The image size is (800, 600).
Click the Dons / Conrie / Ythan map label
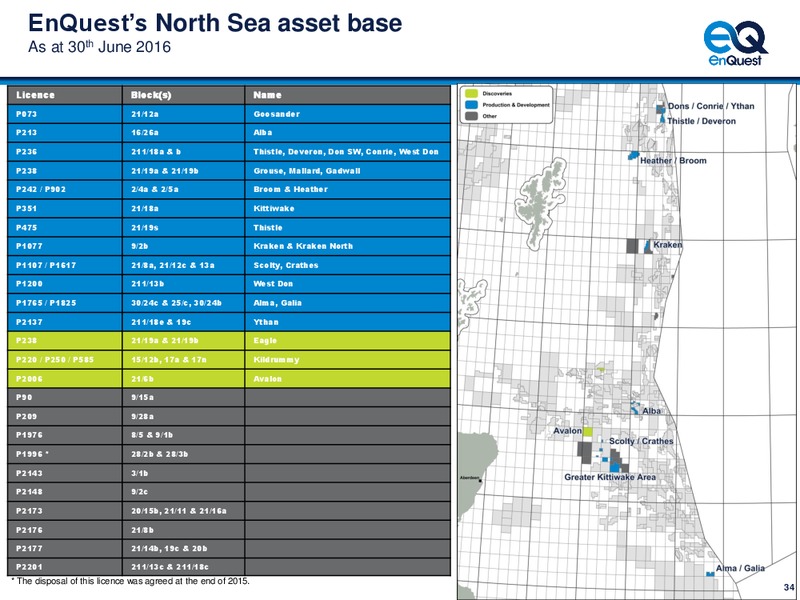click(x=711, y=106)
